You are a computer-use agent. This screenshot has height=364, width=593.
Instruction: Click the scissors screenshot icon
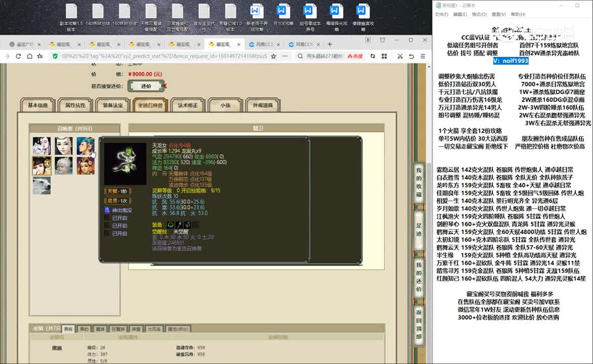click(x=400, y=56)
